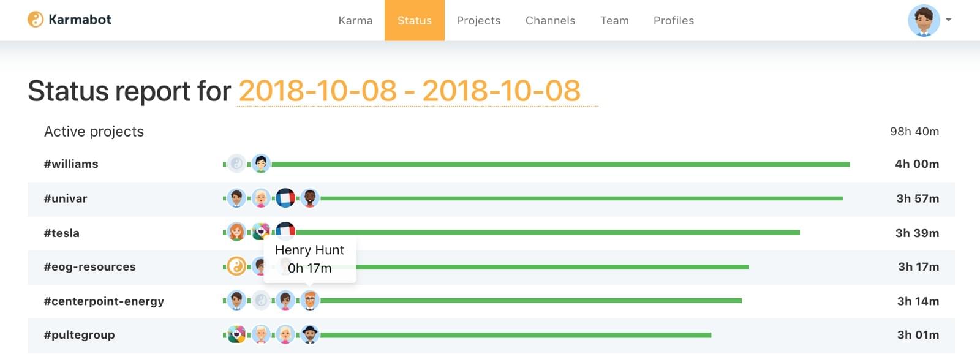Click the orange yin-yang avatar on #eog-resources
The image size is (980, 354).
236,266
